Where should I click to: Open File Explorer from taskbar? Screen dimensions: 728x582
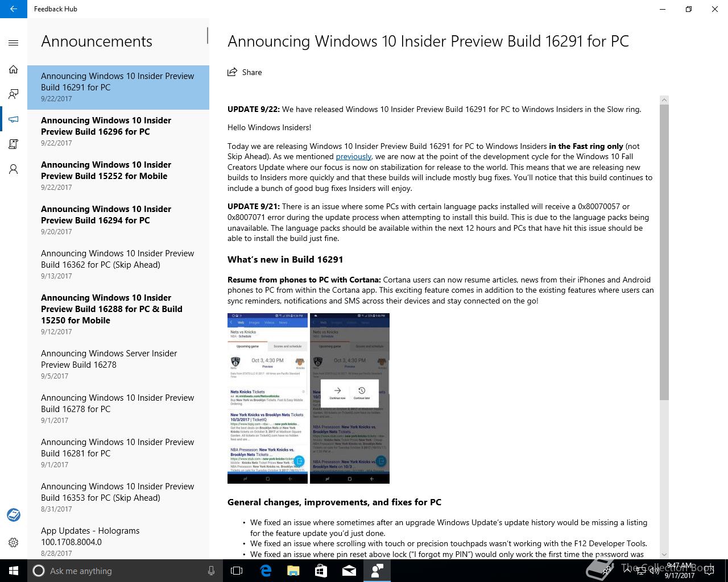click(293, 571)
